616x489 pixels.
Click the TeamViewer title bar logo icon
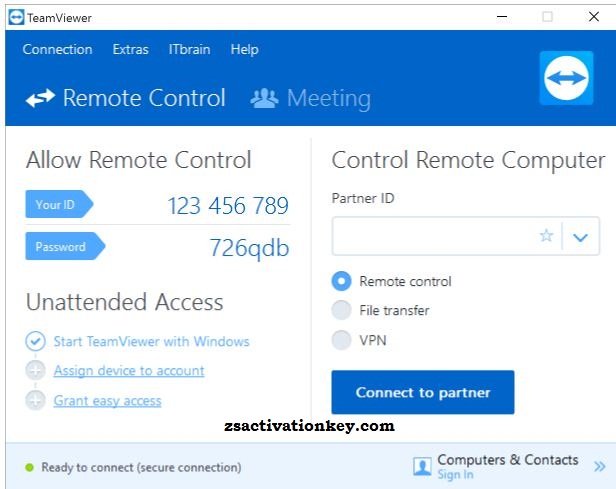[16, 17]
